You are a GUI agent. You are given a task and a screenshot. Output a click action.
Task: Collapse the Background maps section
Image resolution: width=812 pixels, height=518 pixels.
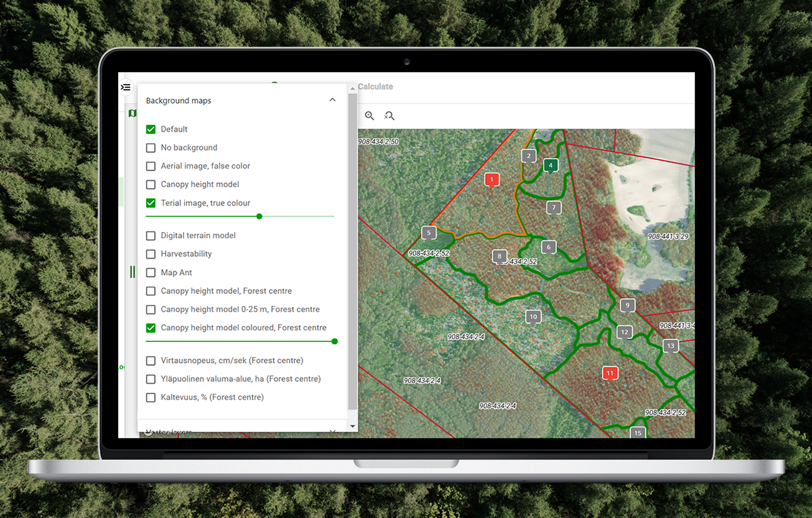click(x=332, y=99)
